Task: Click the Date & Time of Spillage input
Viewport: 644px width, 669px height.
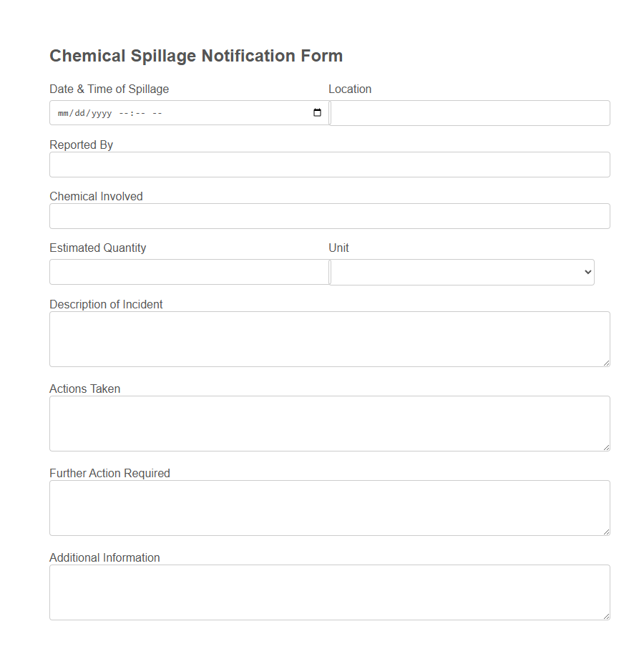Action: tap(179, 112)
